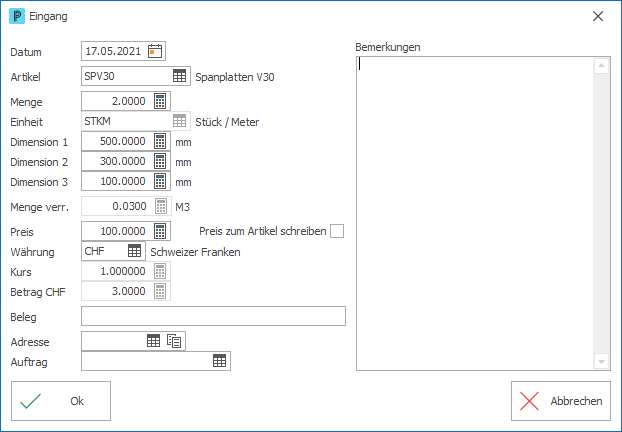Open the calculator for Dimension 3

tap(160, 181)
